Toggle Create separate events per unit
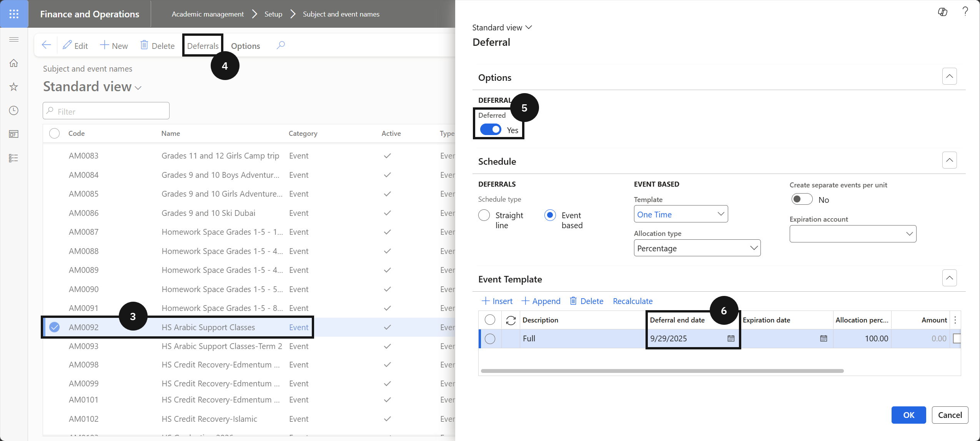 pyautogui.click(x=802, y=199)
